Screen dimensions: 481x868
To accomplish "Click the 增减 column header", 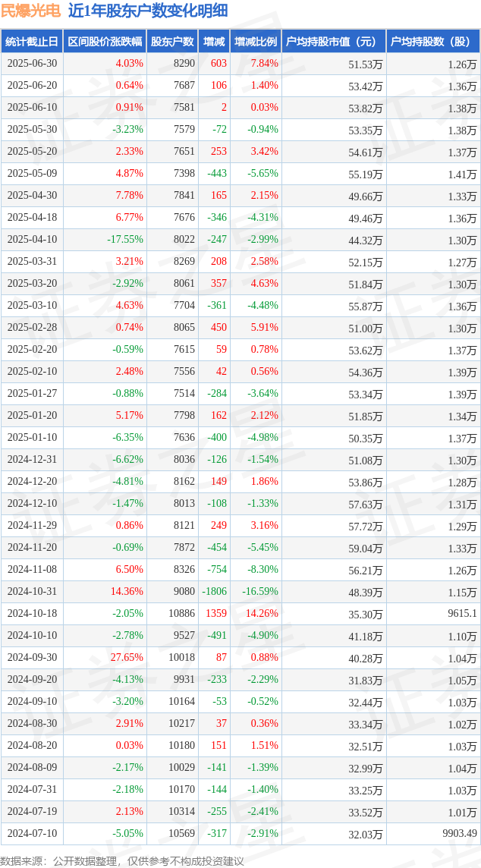I will pyautogui.click(x=214, y=42).
